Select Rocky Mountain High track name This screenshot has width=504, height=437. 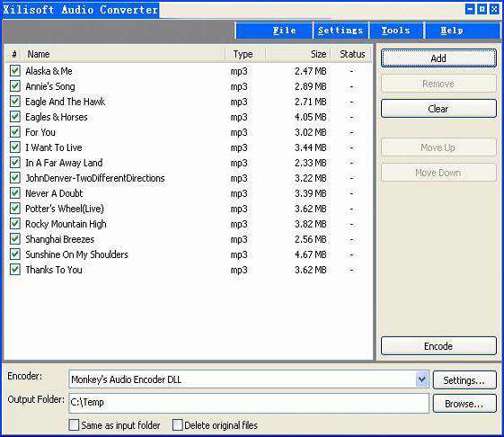tap(66, 224)
